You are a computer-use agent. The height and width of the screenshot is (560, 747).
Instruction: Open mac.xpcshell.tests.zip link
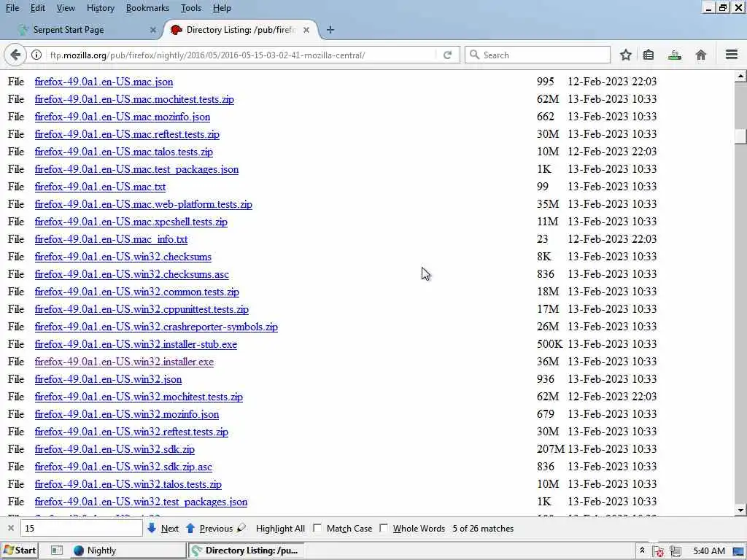click(131, 222)
